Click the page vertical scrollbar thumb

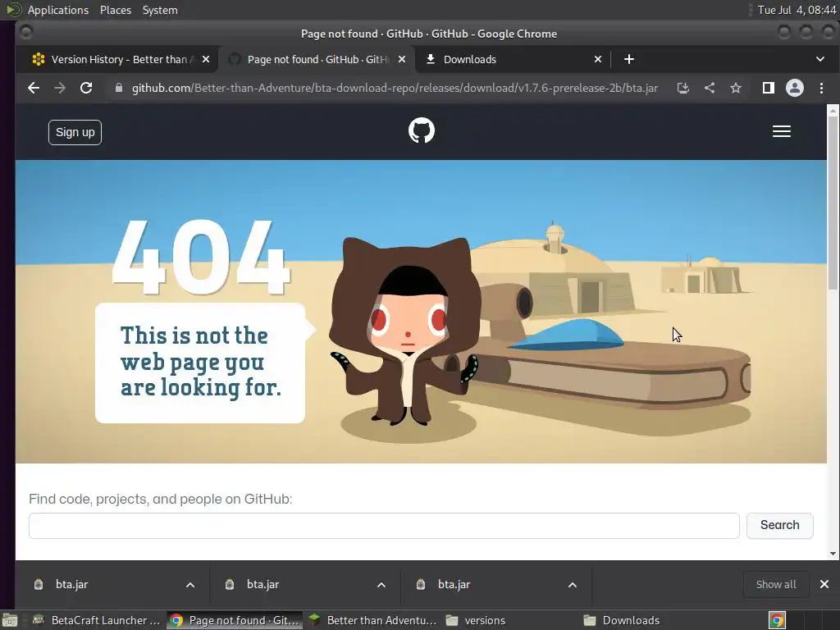tap(833, 203)
